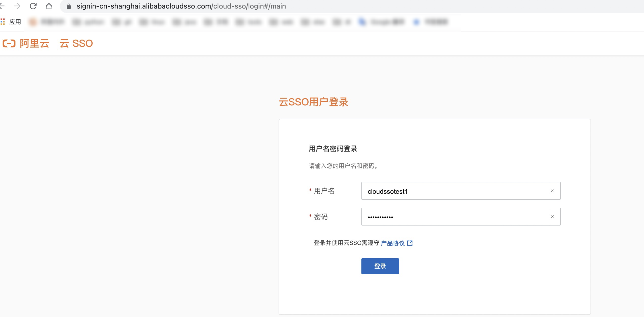Click the URL in the address bar
644x317 pixels.
pyautogui.click(x=181, y=6)
